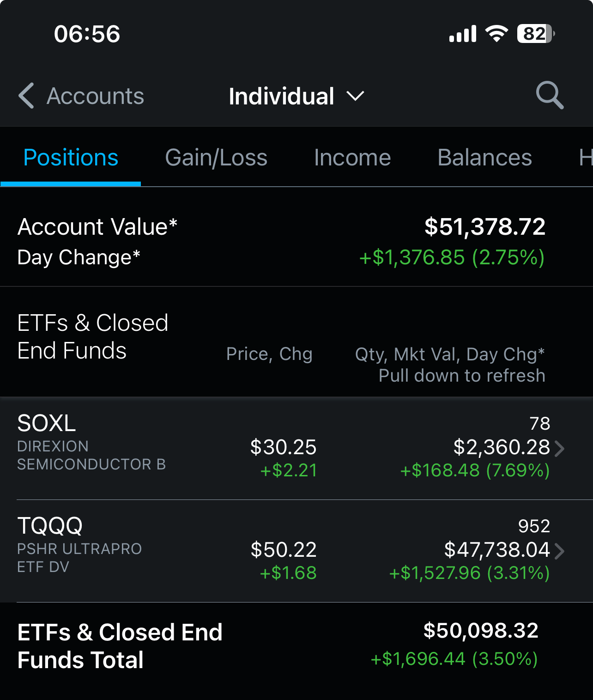Tap the SOXL ticker symbol
593x700 pixels.
click(x=47, y=423)
